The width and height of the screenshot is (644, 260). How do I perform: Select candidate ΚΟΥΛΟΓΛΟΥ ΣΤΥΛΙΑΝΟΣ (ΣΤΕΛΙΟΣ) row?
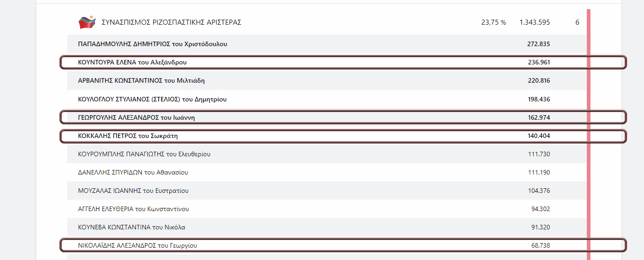327,99
